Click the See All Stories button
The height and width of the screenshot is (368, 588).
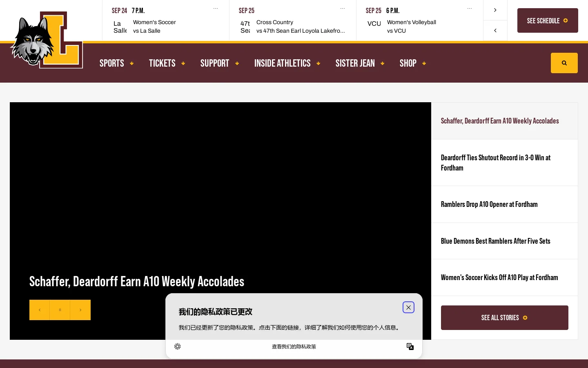(505, 318)
